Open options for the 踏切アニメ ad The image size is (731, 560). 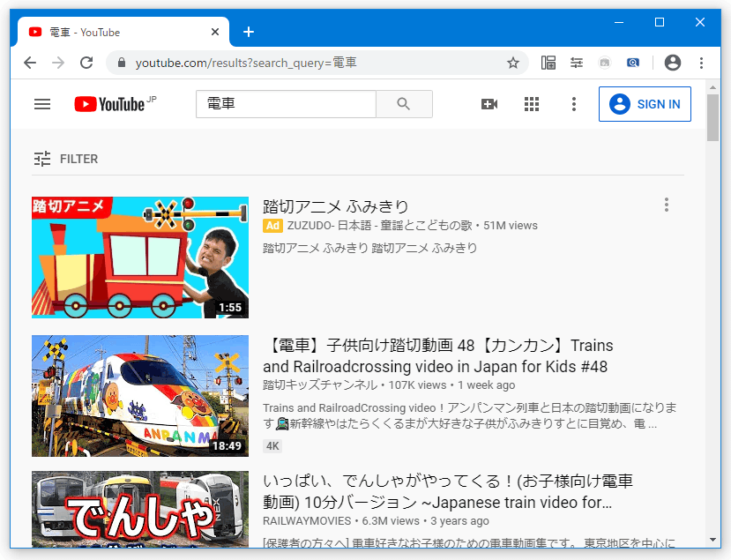pyautogui.click(x=667, y=205)
